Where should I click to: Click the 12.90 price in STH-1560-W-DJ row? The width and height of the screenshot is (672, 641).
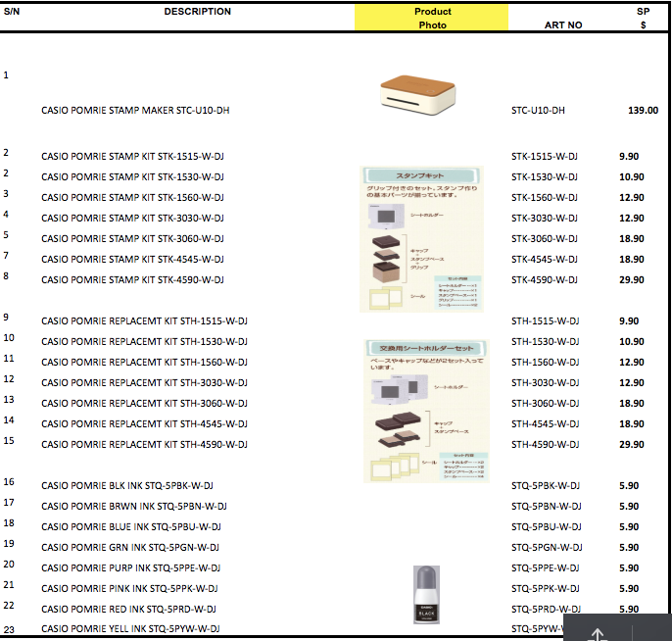tap(631, 362)
